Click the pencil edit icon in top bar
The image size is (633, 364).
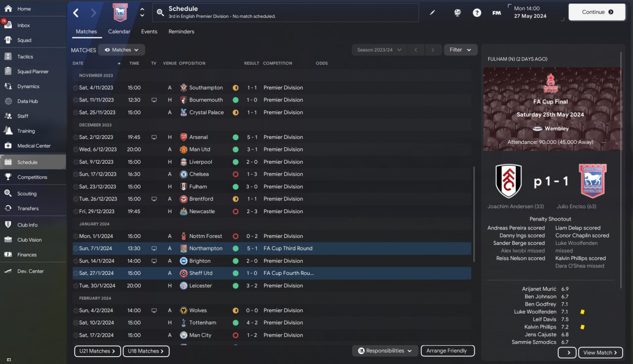(x=432, y=13)
